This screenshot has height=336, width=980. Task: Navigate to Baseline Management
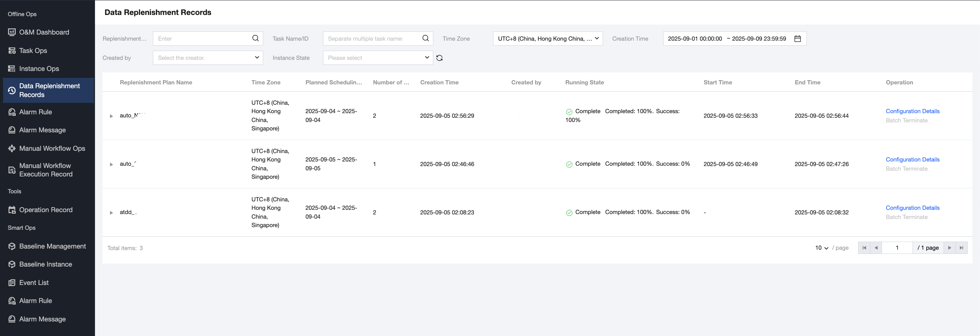tap(52, 246)
